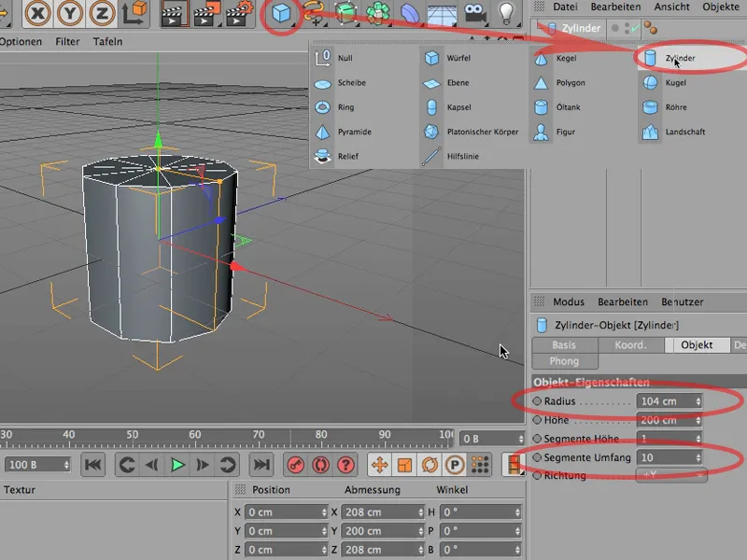Add a light using the bulb icon
The height and width of the screenshot is (560, 747).
tap(506, 12)
